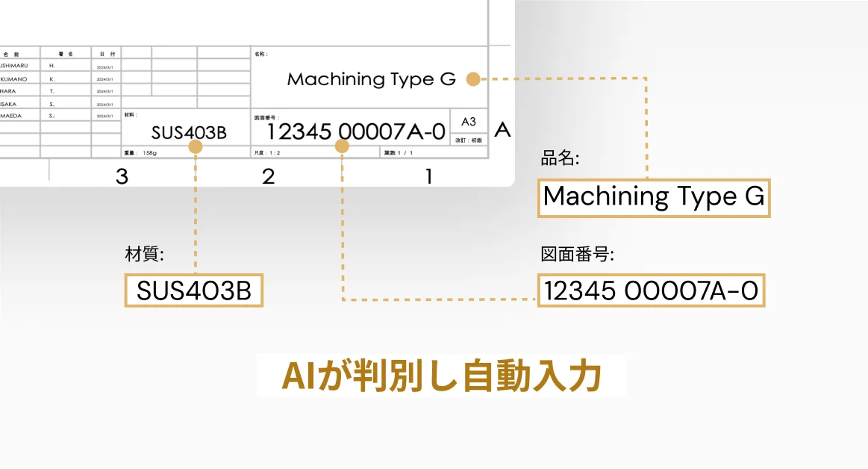The width and height of the screenshot is (868, 469).
Task: Select the 品名 box containing Machining Type G
Action: (654, 198)
